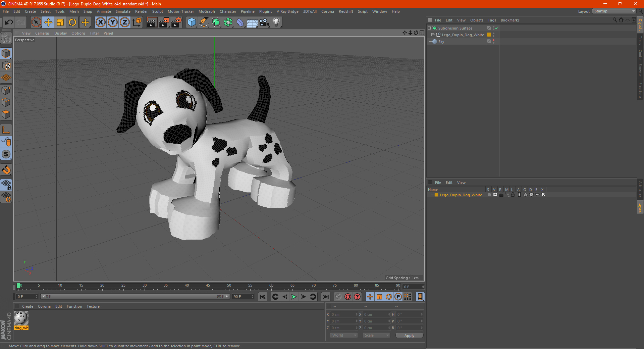Open Edit Render Settings icon
644x349 pixels.
[x=176, y=22]
